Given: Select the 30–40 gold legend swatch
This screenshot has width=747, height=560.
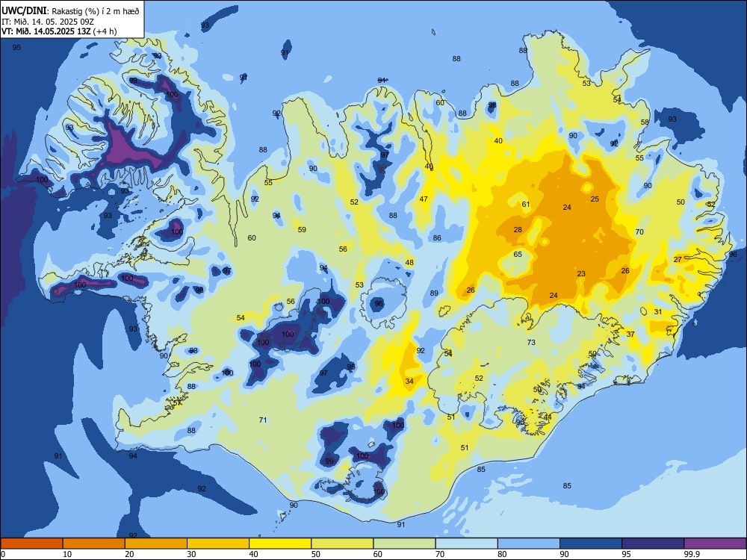Looking at the screenshot, I should 218,544.
